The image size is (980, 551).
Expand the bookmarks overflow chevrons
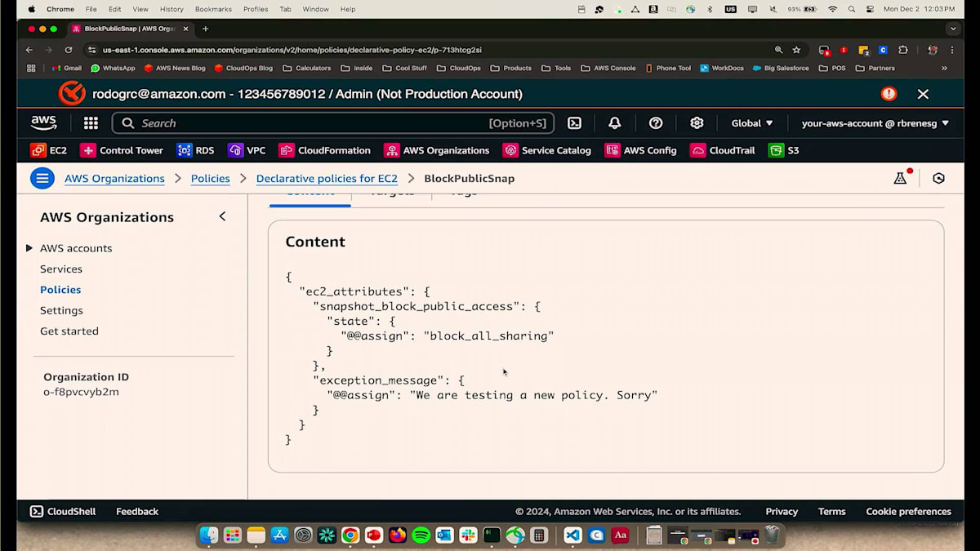tap(945, 68)
